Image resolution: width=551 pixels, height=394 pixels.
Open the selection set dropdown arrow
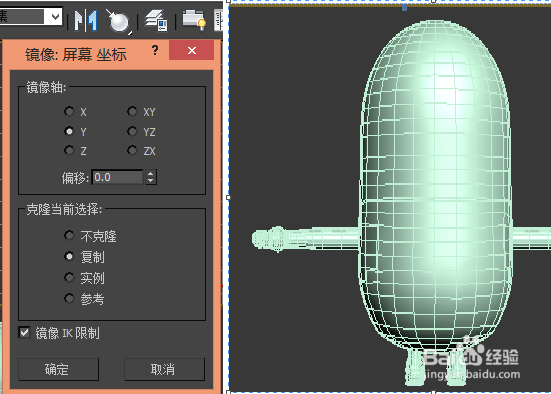pyautogui.click(x=55, y=17)
